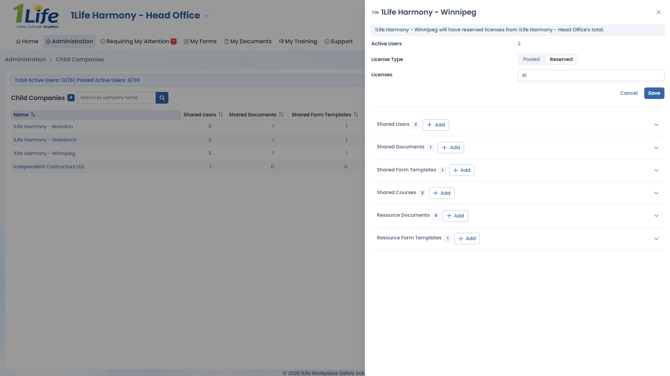The image size is (670, 376).
Task: Click the Requiring My Attention red badge
Action: pos(173,41)
